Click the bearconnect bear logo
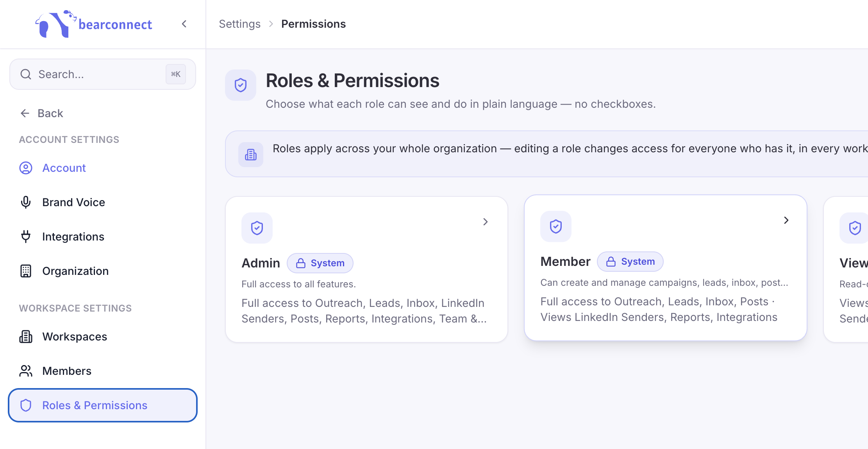This screenshot has width=868, height=449. [56, 24]
